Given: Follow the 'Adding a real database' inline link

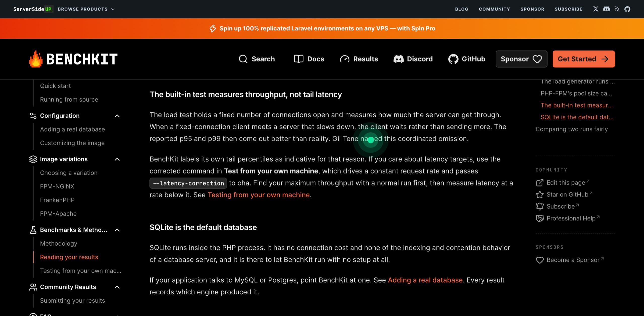Looking at the screenshot, I should point(425,280).
